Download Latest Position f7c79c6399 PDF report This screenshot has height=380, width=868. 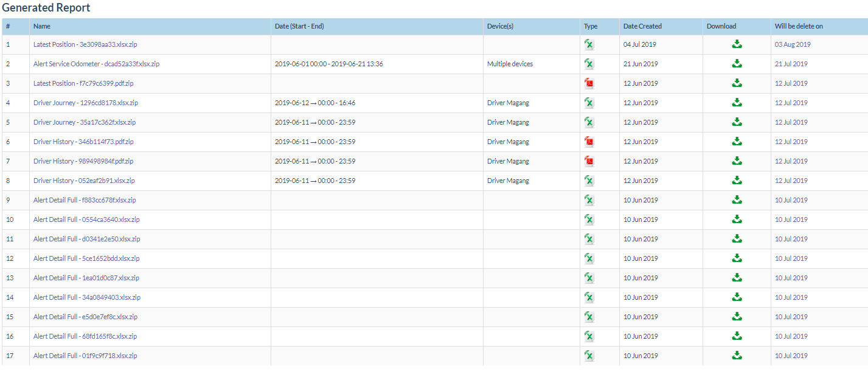tap(737, 83)
